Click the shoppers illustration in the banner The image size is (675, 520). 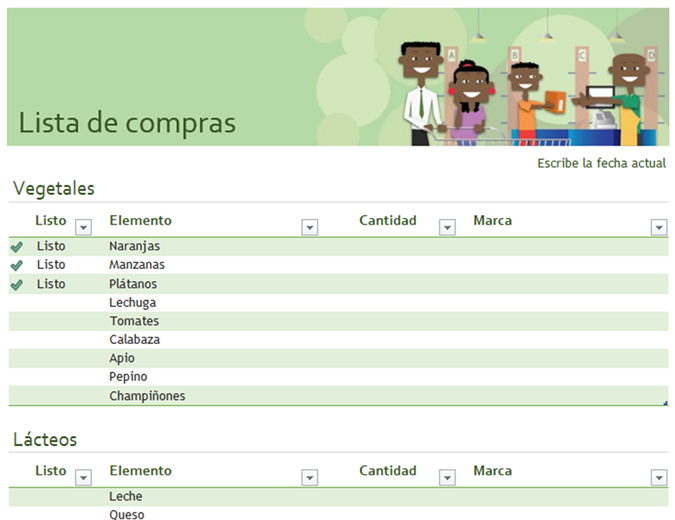point(527,93)
